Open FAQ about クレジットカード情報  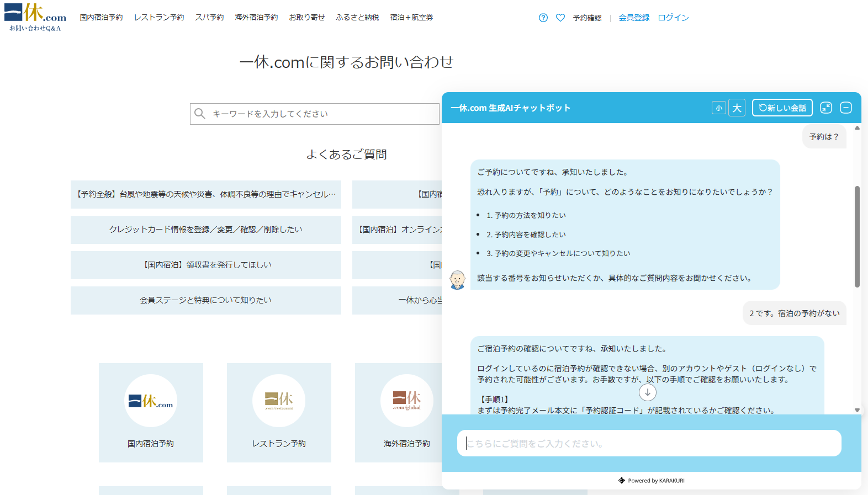206,230
